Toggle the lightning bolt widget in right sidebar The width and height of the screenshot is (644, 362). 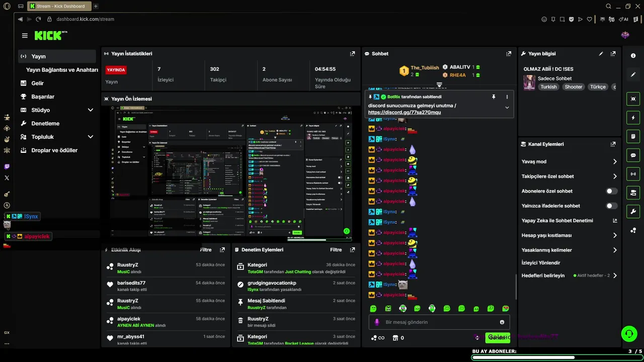pos(633,118)
